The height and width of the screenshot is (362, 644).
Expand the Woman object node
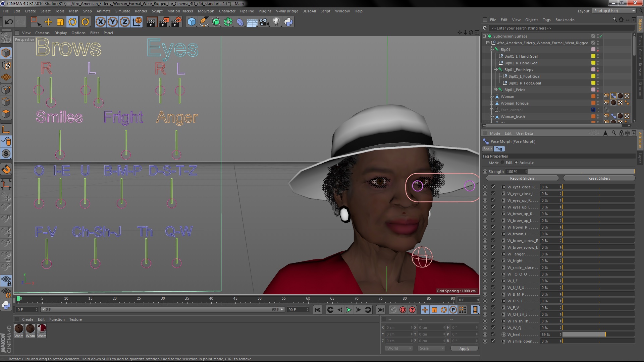coord(492,96)
